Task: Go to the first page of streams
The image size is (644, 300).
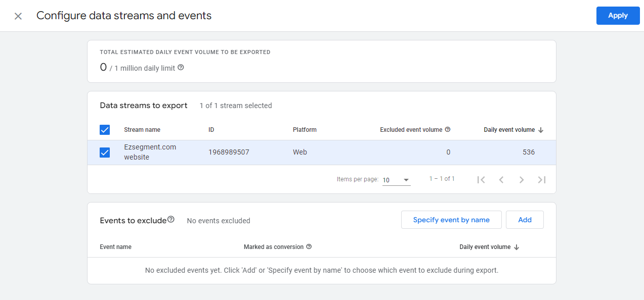Action: [481, 179]
